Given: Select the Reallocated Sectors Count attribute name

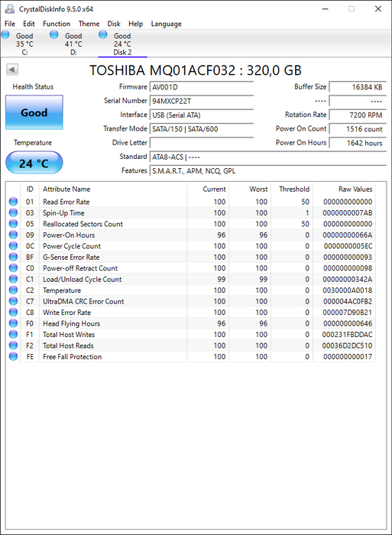Looking at the screenshot, I should point(83,224).
